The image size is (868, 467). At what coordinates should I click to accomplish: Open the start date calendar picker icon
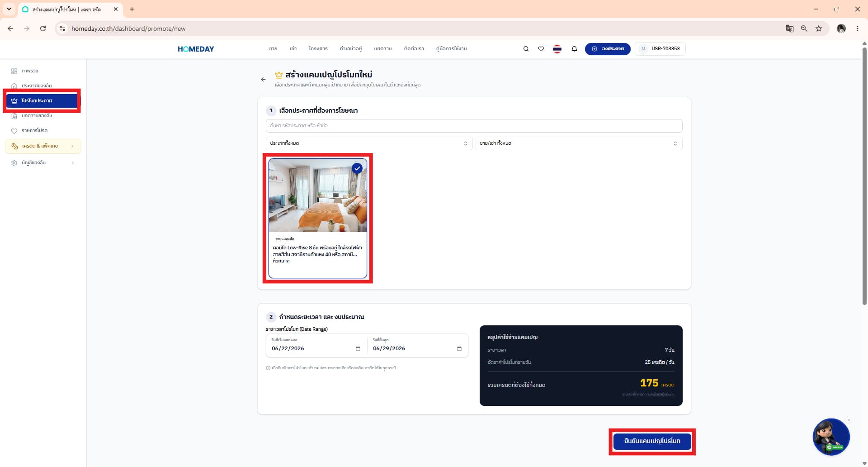click(358, 348)
